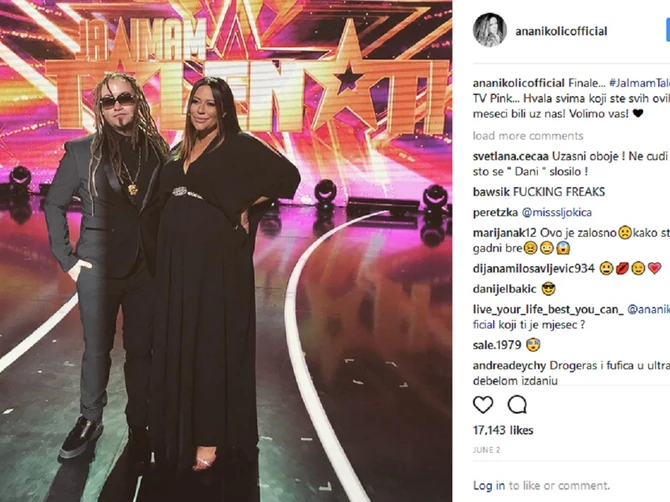The height and width of the screenshot is (502, 670).
Task: Open the #JaImamTalenat hashtag in caption
Action: coord(639,83)
